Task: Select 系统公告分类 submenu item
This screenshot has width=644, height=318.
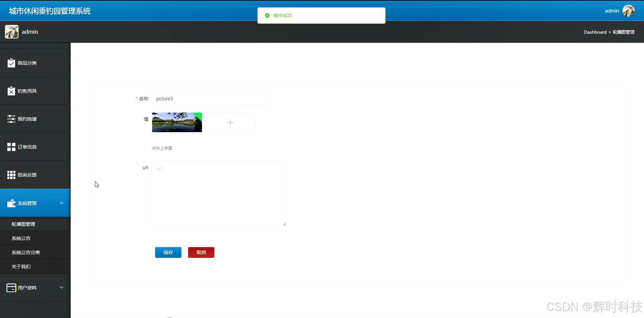Action: 35,252
